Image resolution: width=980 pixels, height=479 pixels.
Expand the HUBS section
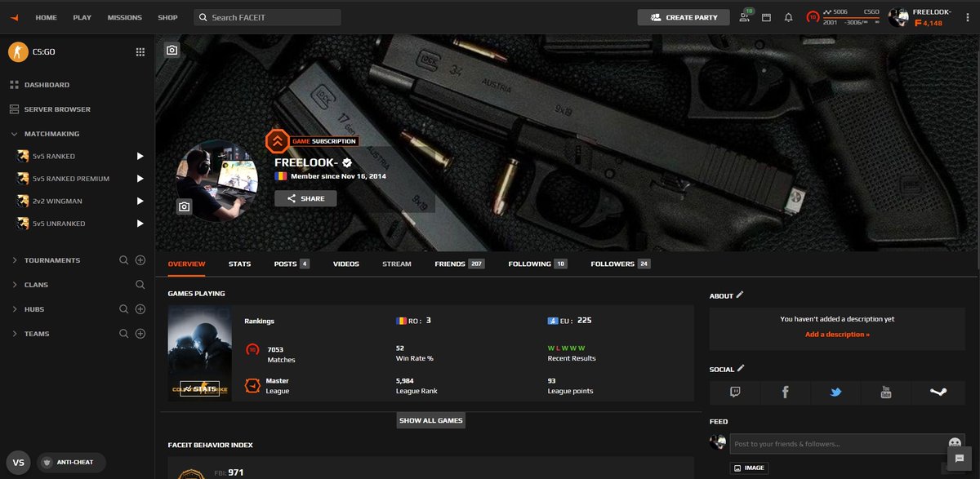[15, 309]
